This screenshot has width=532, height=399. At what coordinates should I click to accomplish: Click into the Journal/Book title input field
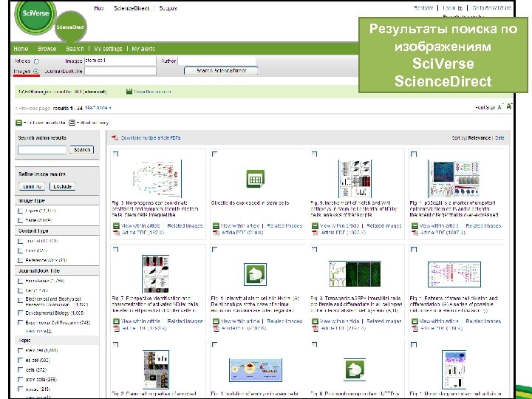click(x=120, y=71)
